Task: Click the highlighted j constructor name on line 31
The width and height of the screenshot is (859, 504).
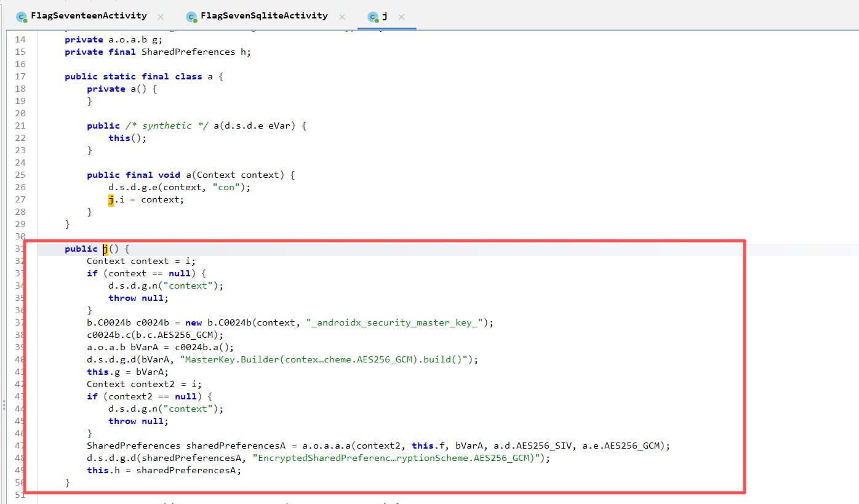Action: coord(105,249)
